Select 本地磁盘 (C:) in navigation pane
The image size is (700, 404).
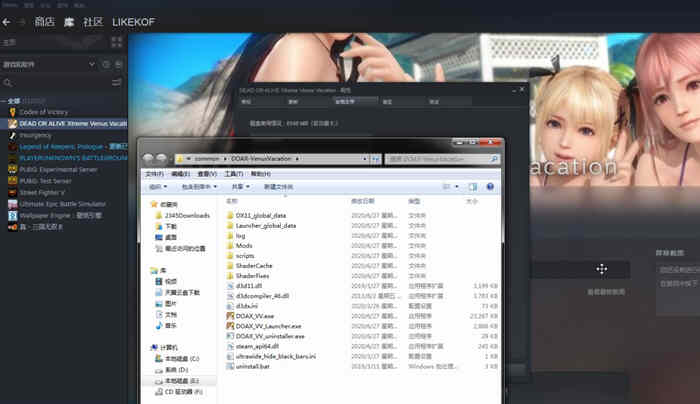(x=181, y=358)
